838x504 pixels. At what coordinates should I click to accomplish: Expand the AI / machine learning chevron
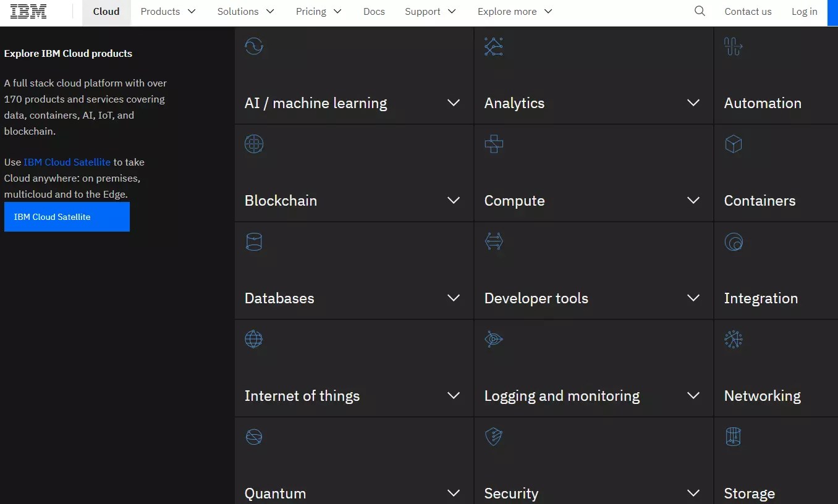(454, 103)
